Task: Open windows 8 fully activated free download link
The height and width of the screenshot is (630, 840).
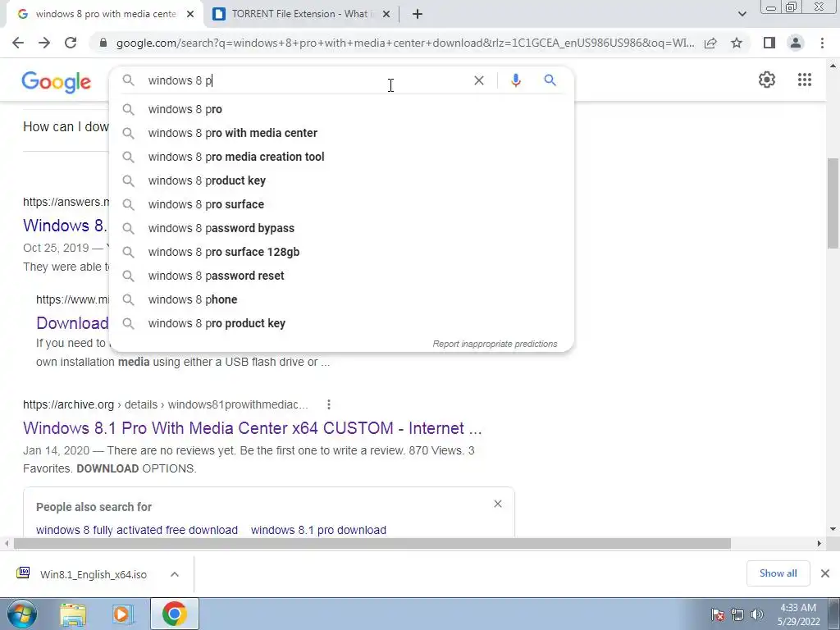Action: (x=137, y=530)
